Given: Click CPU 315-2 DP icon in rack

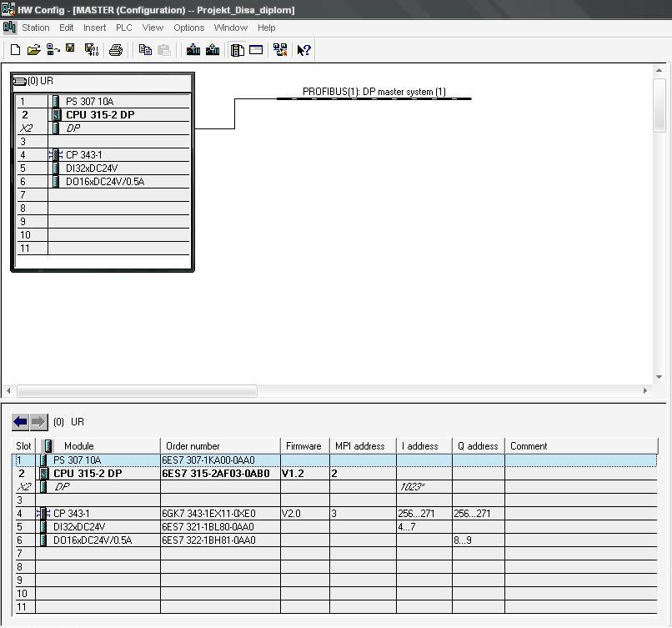Looking at the screenshot, I should (x=56, y=115).
